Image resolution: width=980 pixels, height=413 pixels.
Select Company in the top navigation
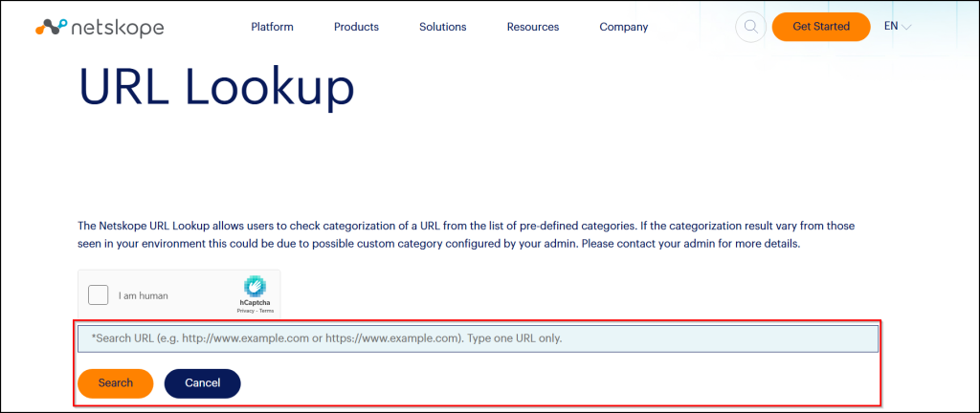pyautogui.click(x=623, y=27)
